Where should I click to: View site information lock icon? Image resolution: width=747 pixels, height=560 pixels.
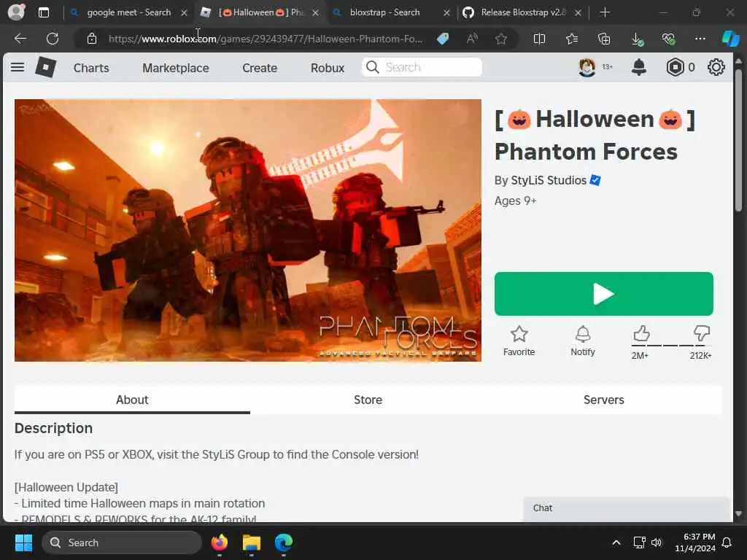click(x=92, y=39)
